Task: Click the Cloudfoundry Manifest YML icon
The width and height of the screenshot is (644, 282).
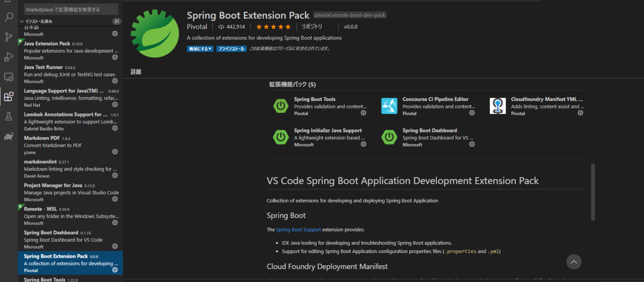Action: 497,106
